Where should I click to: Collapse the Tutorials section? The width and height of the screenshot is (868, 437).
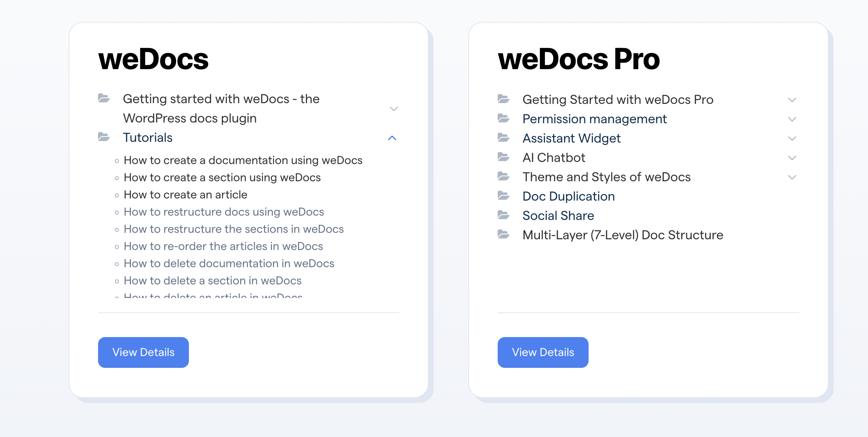pyautogui.click(x=393, y=139)
